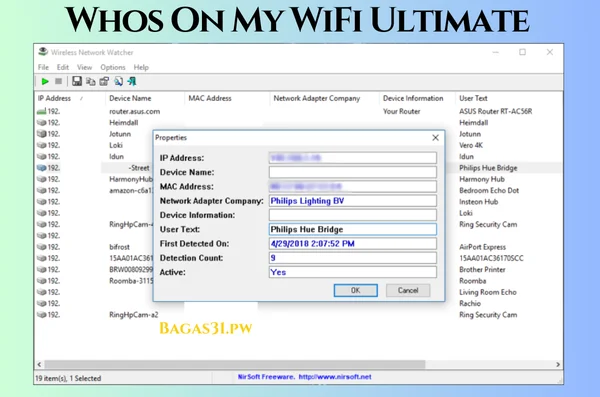Open the properties toolbar icon

(x=104, y=81)
